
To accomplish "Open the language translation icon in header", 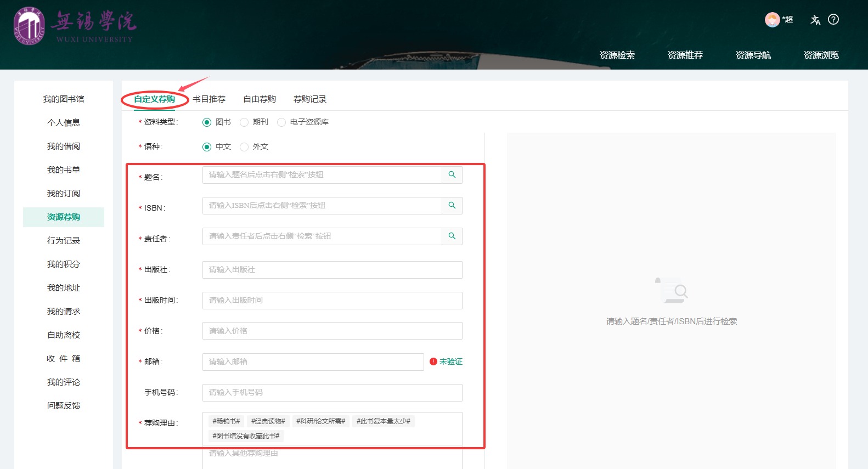I will point(815,20).
